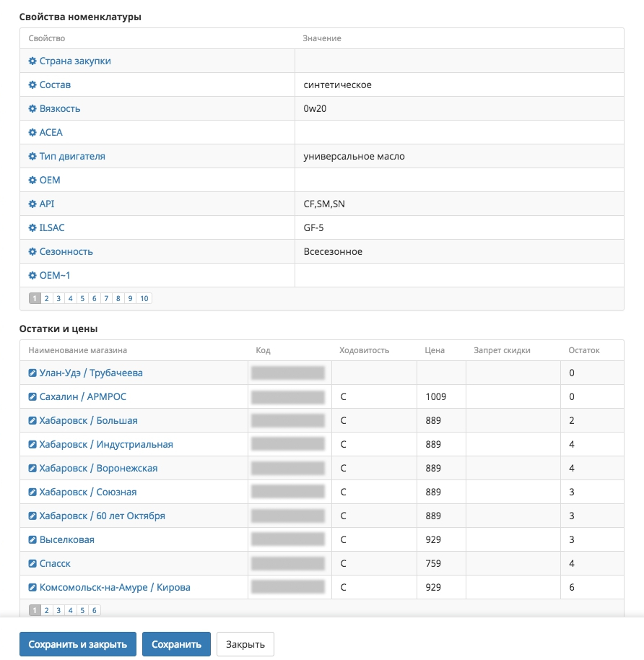This screenshot has height=660, width=644.
Task: Click gear icon beside Страна закупки
Action: [x=32, y=61]
